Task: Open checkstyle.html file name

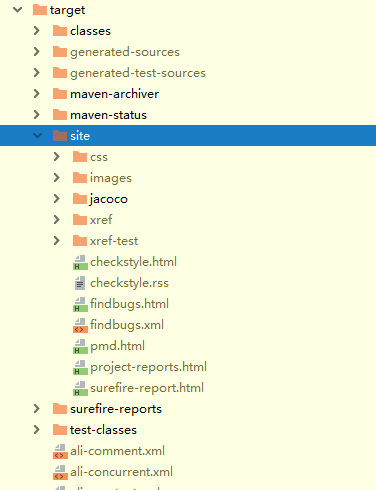Action: coord(133,262)
